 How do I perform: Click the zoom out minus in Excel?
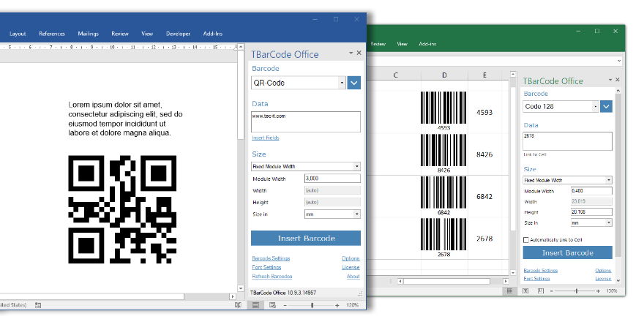pos(552,291)
